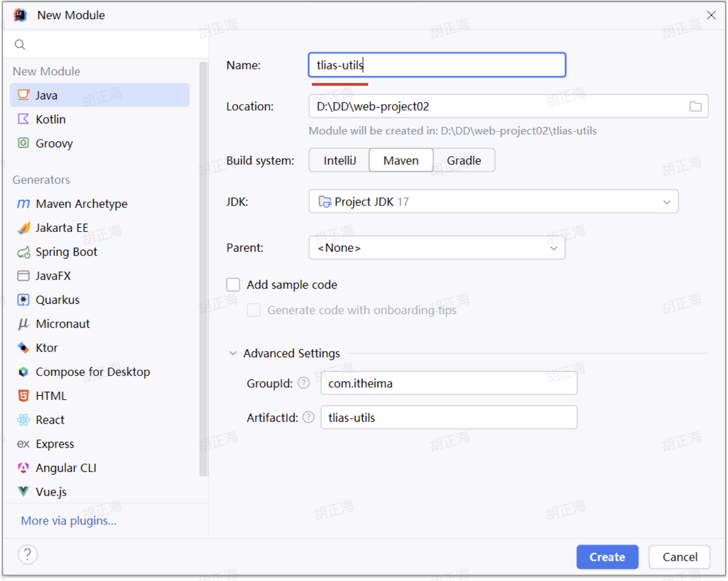Choose the Quarkus generator icon
The width and height of the screenshot is (728, 581).
point(23,300)
